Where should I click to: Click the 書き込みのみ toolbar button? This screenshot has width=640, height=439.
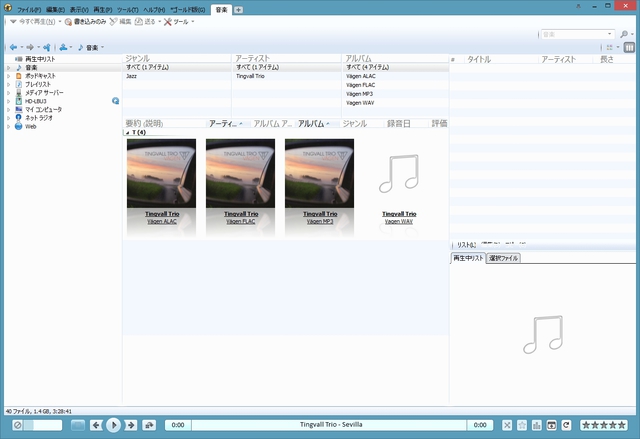pos(85,21)
